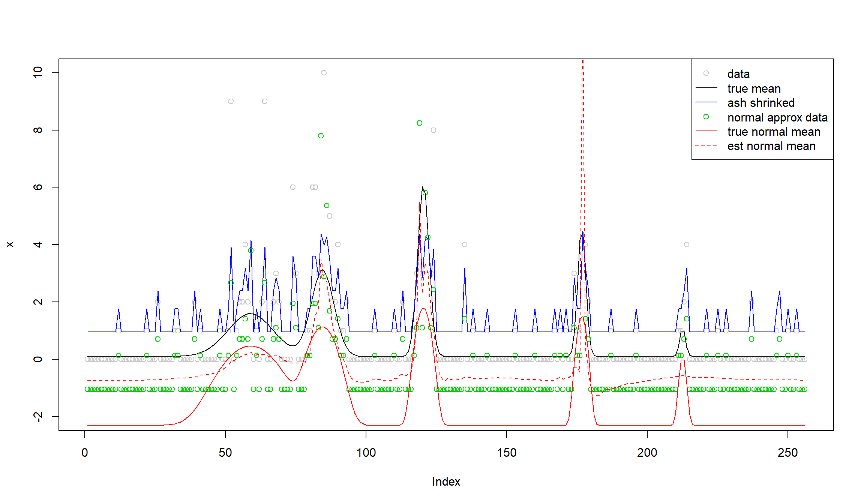Click the blue line sample for 'ash shrinked'
The image size is (864, 504).
(x=706, y=102)
